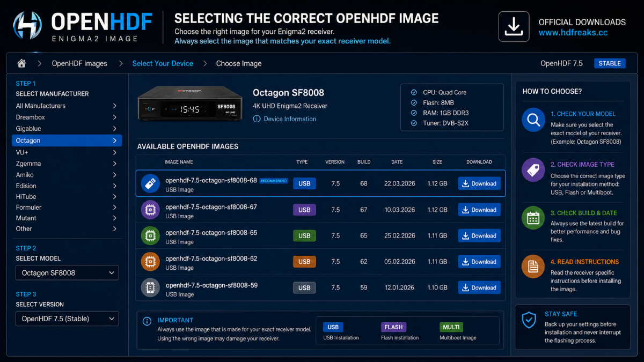Image resolution: width=644 pixels, height=362 pixels.
Task: Click the green chip icon for build 65
Action: pos(150,235)
